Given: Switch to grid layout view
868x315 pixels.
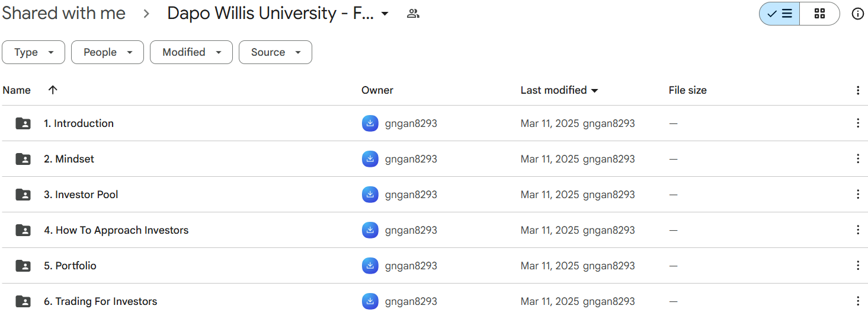Looking at the screenshot, I should 819,14.
